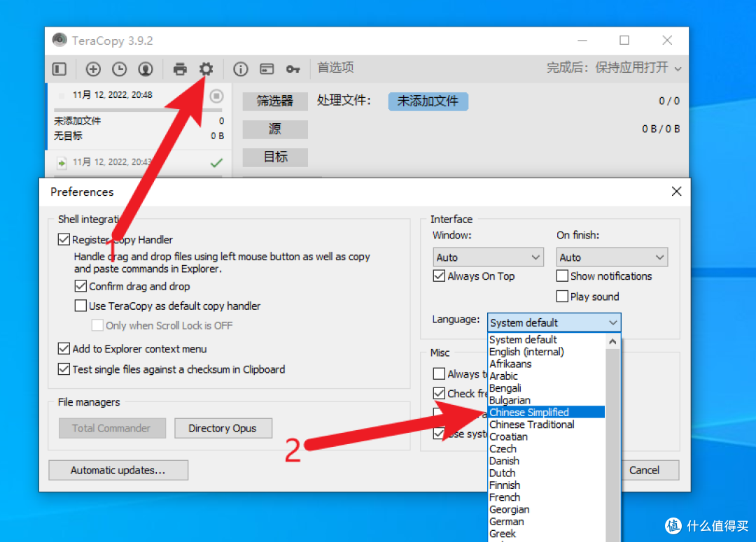756x542 pixels.
Task: Select English (internal) language
Action: pos(546,352)
